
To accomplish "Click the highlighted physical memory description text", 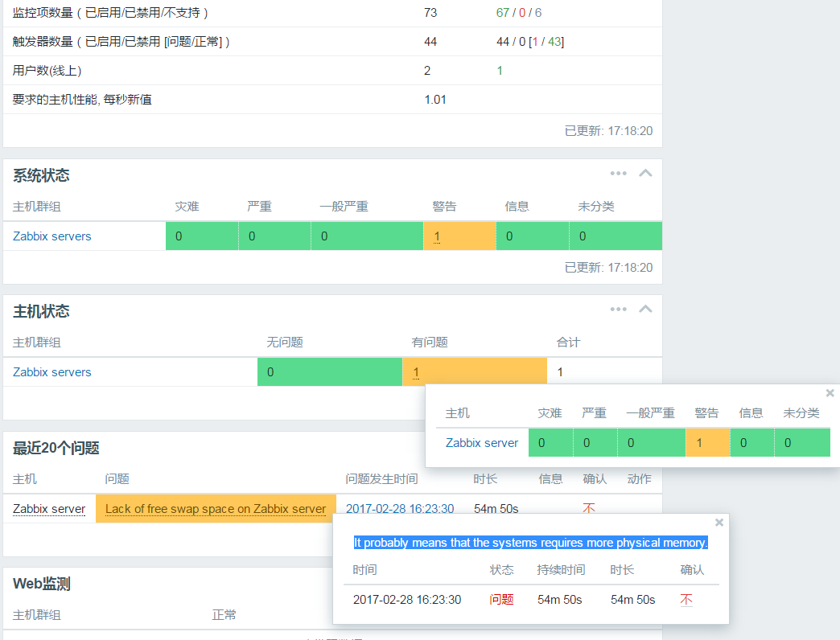I will 530,543.
